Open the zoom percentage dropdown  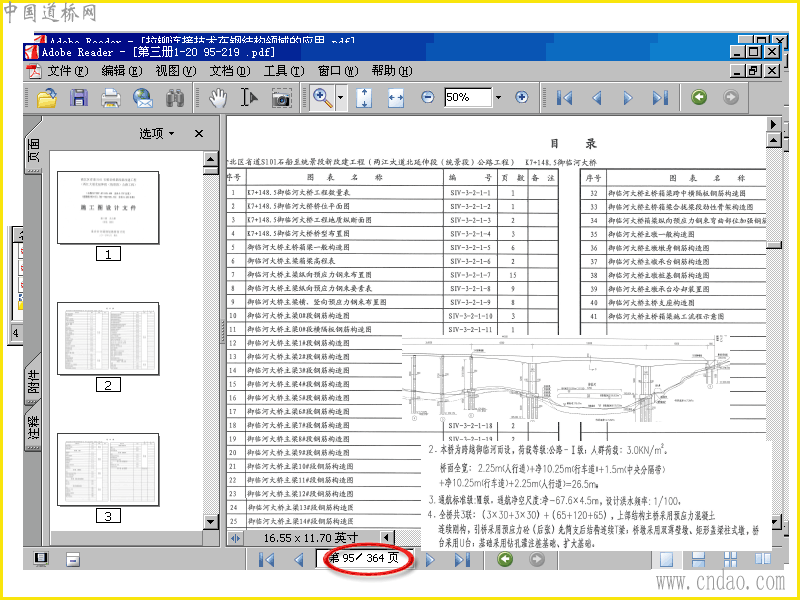(498, 97)
